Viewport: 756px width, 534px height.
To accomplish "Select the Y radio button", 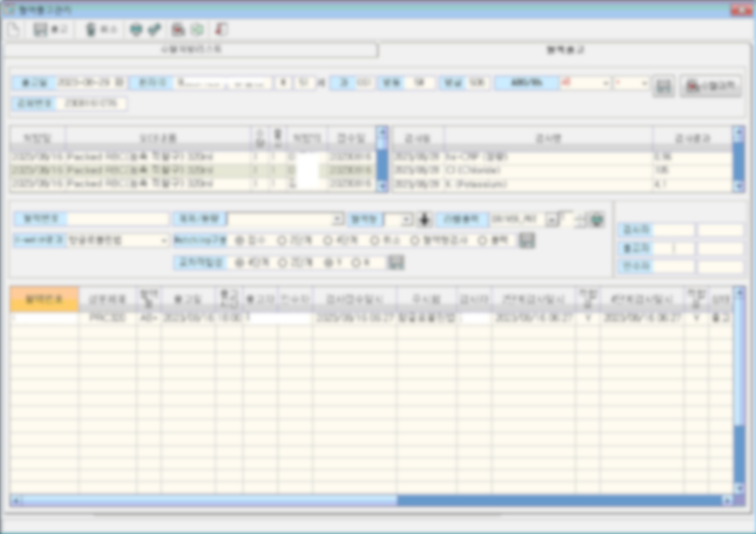I will (x=328, y=263).
